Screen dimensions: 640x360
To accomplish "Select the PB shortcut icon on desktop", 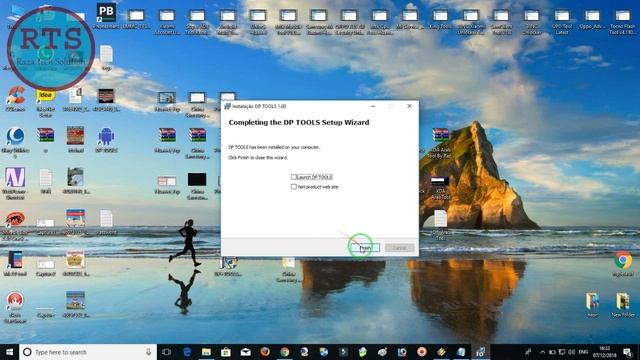I will pyautogui.click(x=106, y=16).
